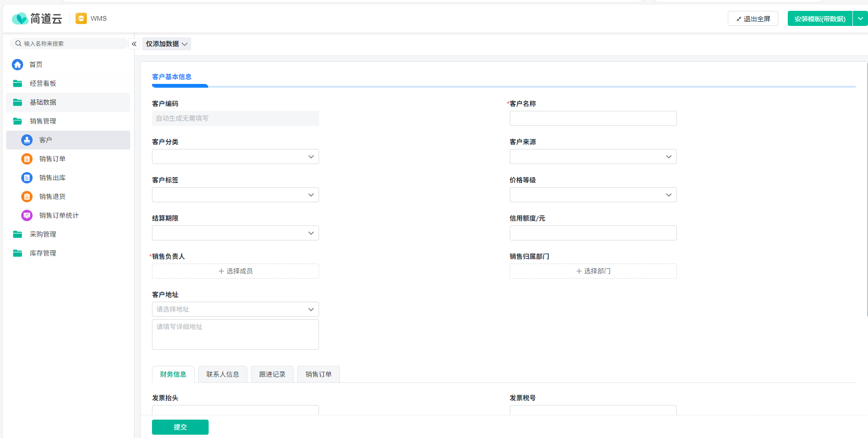Click the home icon in the sidebar
Viewport: 868px width, 438px height.
17,65
